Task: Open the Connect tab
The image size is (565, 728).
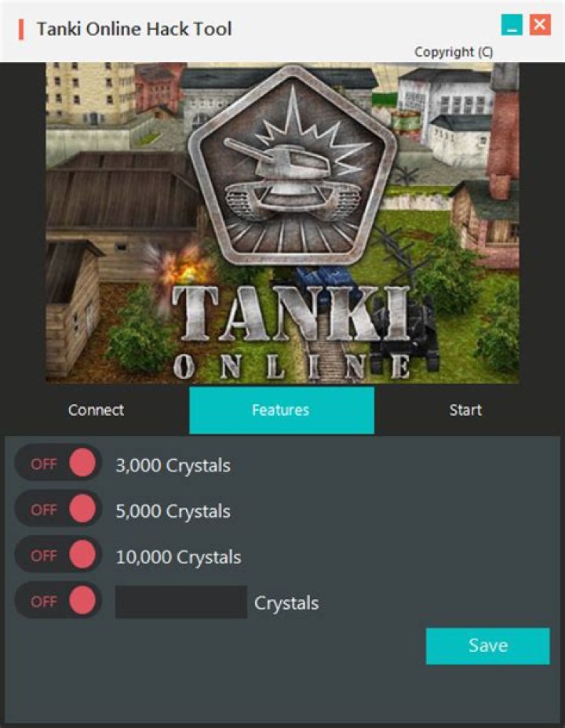Action: point(96,410)
